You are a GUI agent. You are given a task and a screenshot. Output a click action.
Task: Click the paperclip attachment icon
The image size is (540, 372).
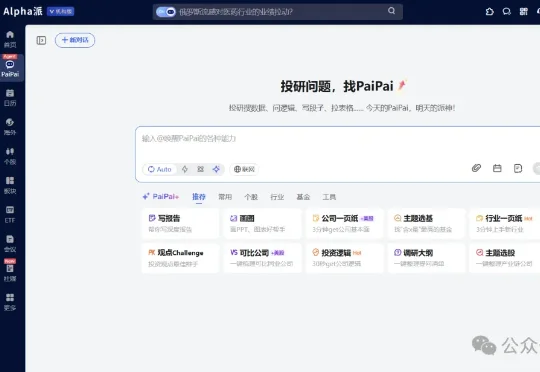(x=476, y=168)
